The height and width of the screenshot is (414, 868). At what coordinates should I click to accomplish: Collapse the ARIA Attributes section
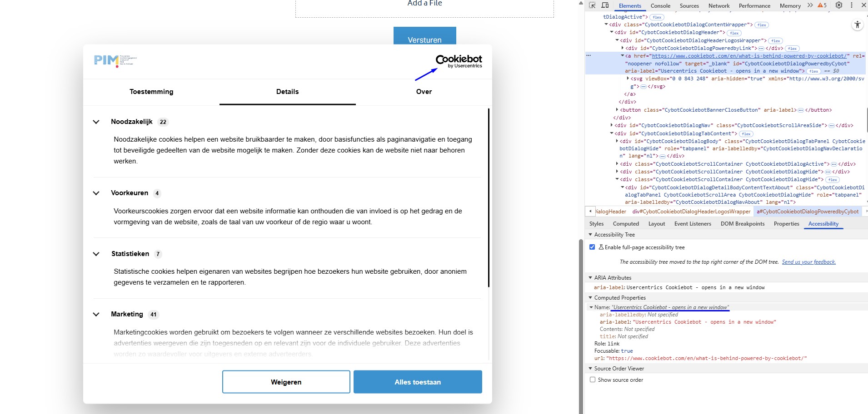click(590, 277)
